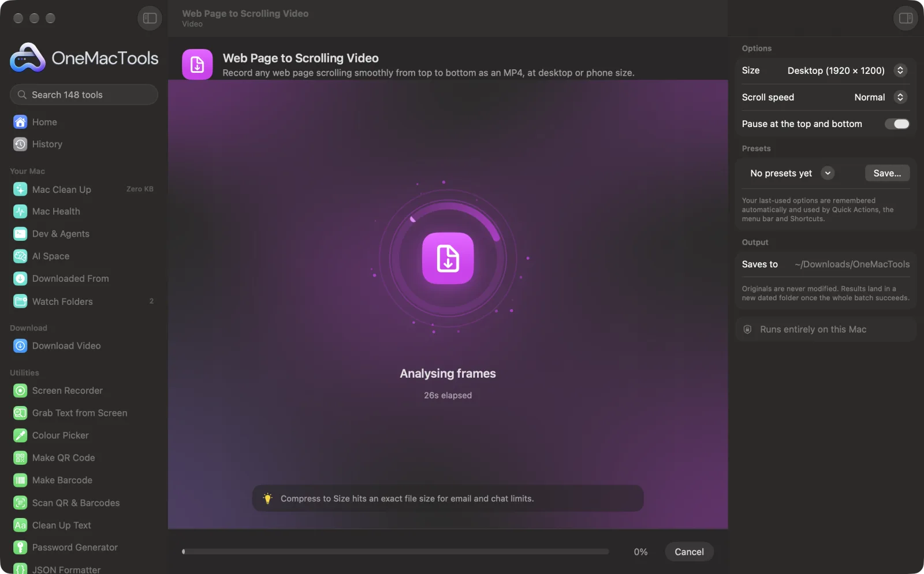The width and height of the screenshot is (924, 574).
Task: Click the Compress to Size tip text
Action: click(407, 498)
